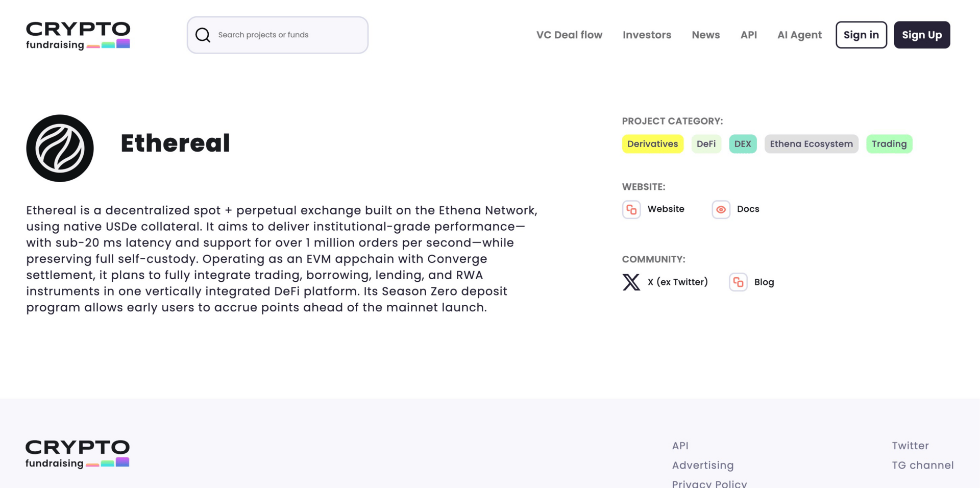Viewport: 980px width, 488px height.
Task: Click the footer Crypto Fundraising logo
Action: tap(78, 454)
